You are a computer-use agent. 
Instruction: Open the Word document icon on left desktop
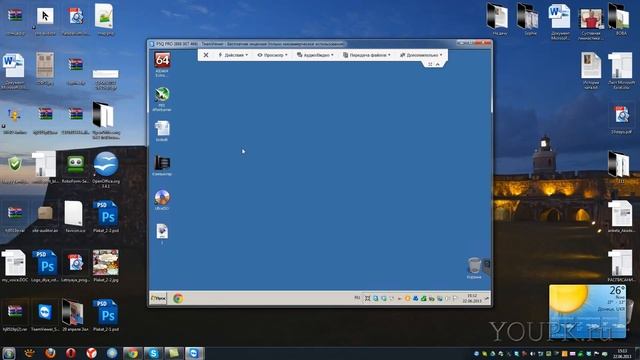click(14, 71)
